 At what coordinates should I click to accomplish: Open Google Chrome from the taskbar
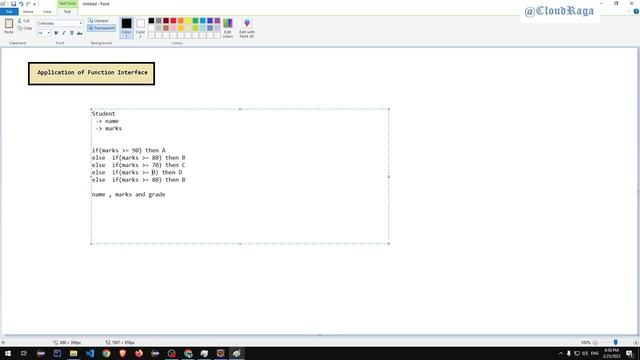(106, 353)
